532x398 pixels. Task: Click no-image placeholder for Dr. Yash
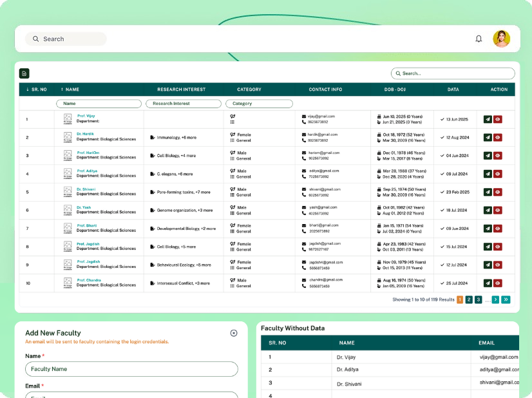(x=68, y=210)
